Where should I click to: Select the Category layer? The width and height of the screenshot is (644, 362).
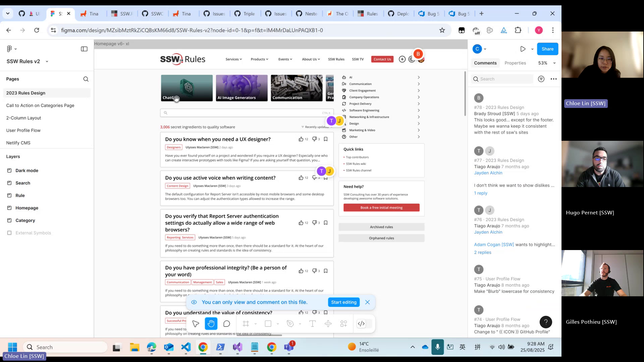[x=47, y=221]
